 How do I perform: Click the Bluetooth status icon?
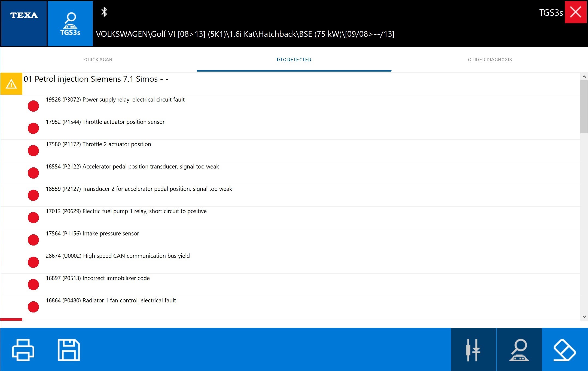pos(104,12)
